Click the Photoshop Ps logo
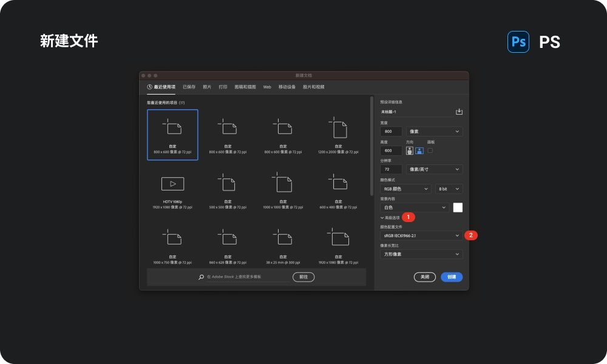Viewport: 607px width, 364px height. 518,42
